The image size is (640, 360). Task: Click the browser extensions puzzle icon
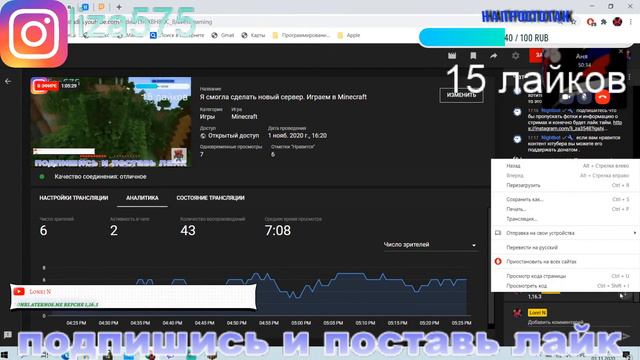point(604,22)
